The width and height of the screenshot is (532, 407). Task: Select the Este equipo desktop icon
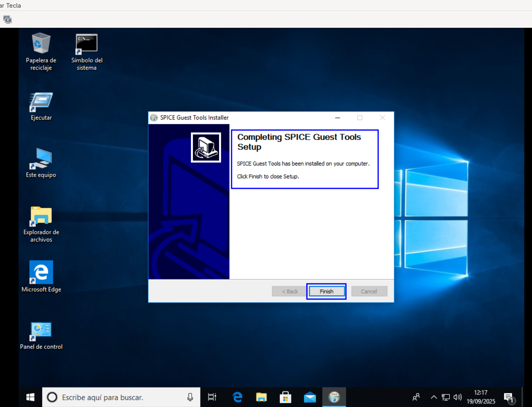pos(41,163)
